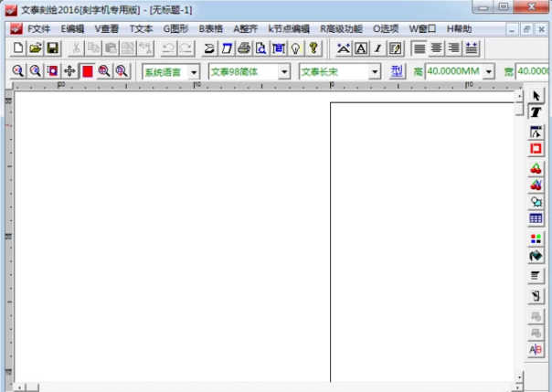Viewport: 552px width, 392px height.
Task: Click the redo arrow icon
Action: (186, 48)
